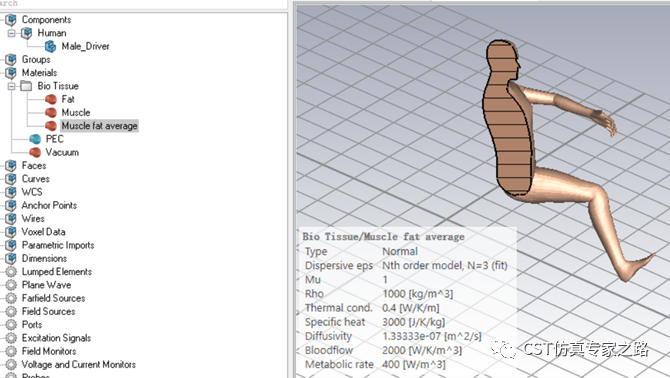Collapse the Human component node

tap(12, 33)
